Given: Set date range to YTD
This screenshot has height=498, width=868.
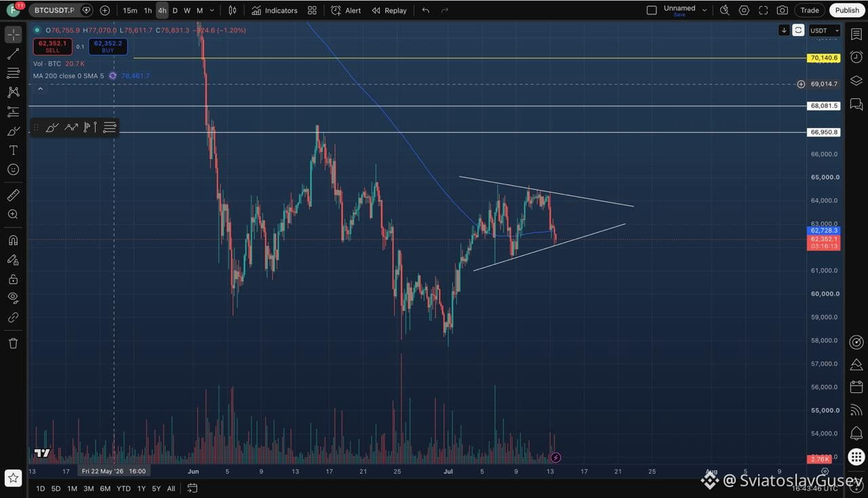Looking at the screenshot, I should coord(123,489).
